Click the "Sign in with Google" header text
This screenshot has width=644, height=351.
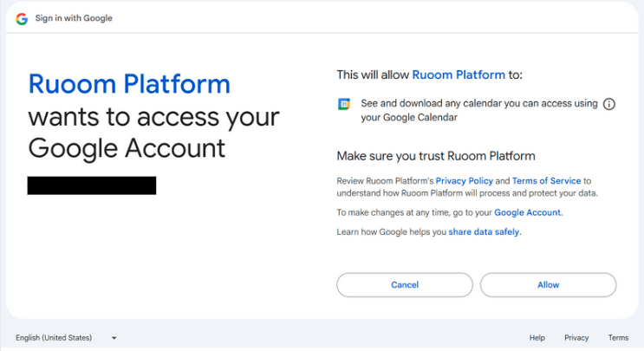pos(74,18)
